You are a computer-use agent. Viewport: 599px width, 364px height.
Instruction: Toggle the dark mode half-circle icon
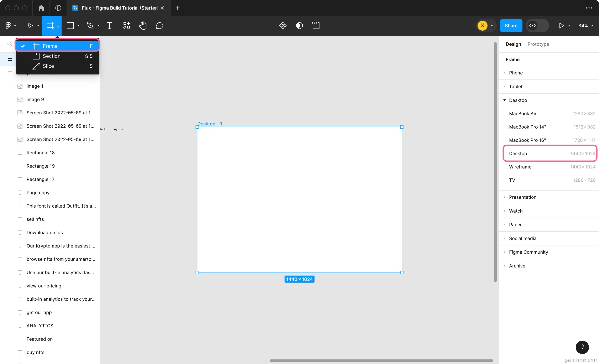click(x=299, y=26)
